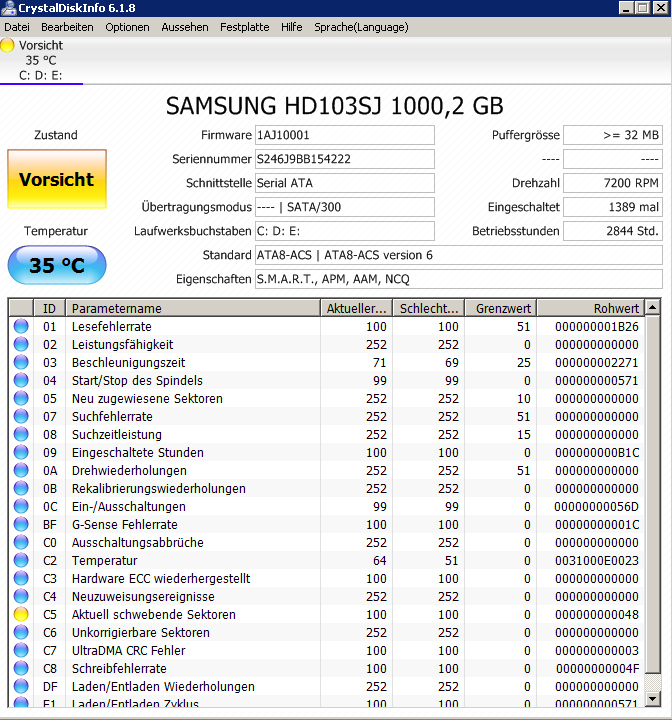Click blue status icon for Lesefehlerrate
This screenshot has width=672, height=720.
click(21, 326)
